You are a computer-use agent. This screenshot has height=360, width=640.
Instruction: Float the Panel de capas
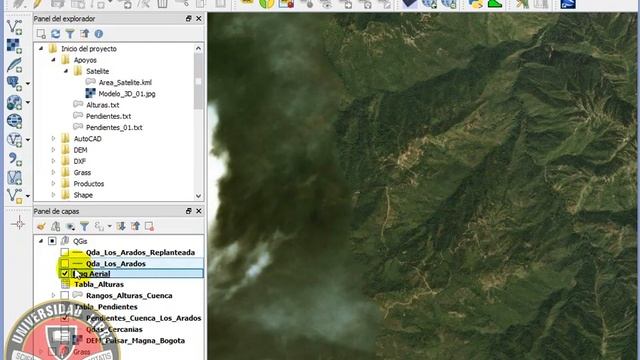pyautogui.click(x=189, y=211)
